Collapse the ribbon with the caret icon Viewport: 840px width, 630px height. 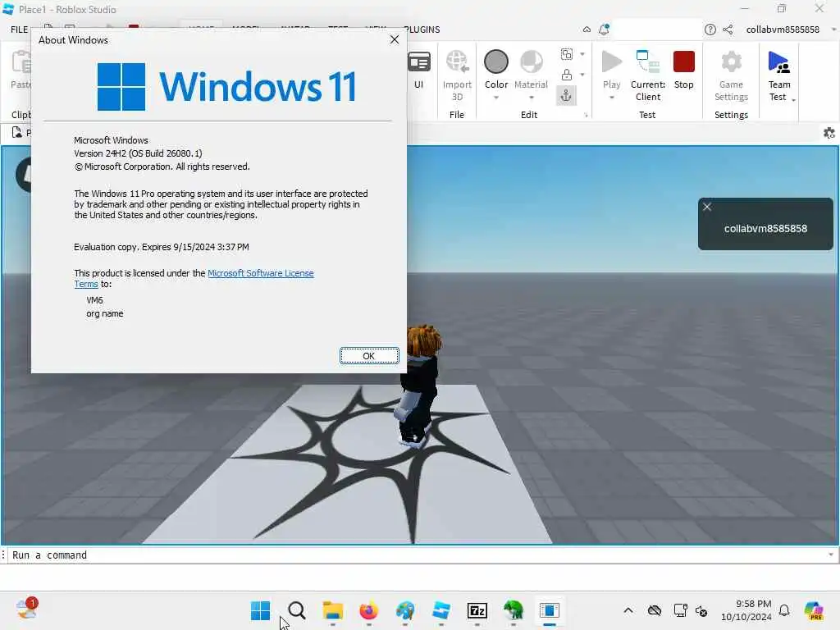coord(587,30)
